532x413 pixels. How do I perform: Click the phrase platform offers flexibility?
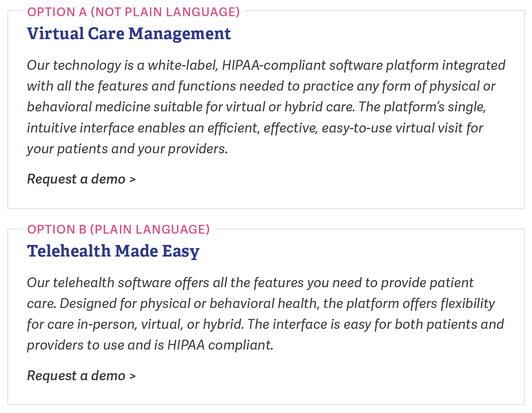tap(421, 304)
